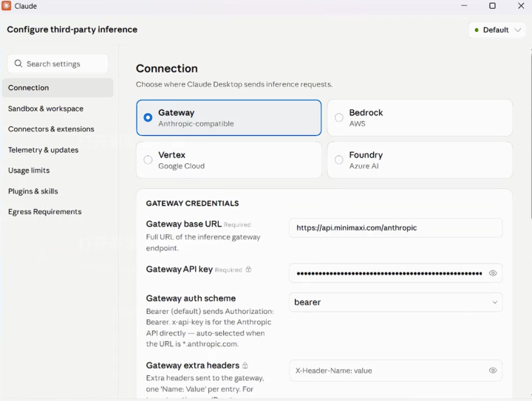Close the Claude window
Screen dimensions: 532x401
tap(521, 6)
